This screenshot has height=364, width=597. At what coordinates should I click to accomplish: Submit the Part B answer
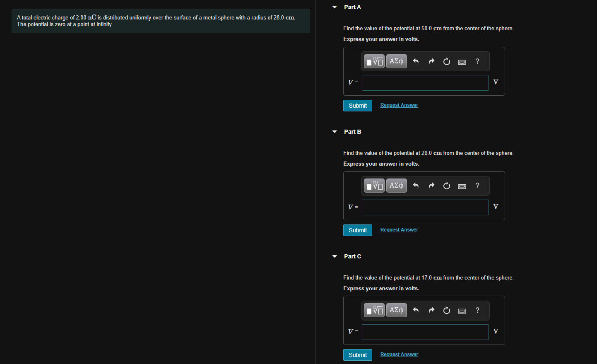(358, 230)
